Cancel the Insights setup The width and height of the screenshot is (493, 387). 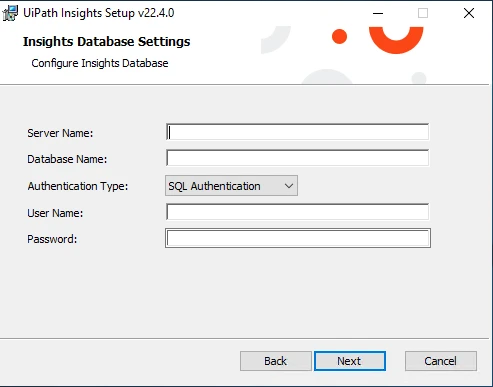click(441, 361)
